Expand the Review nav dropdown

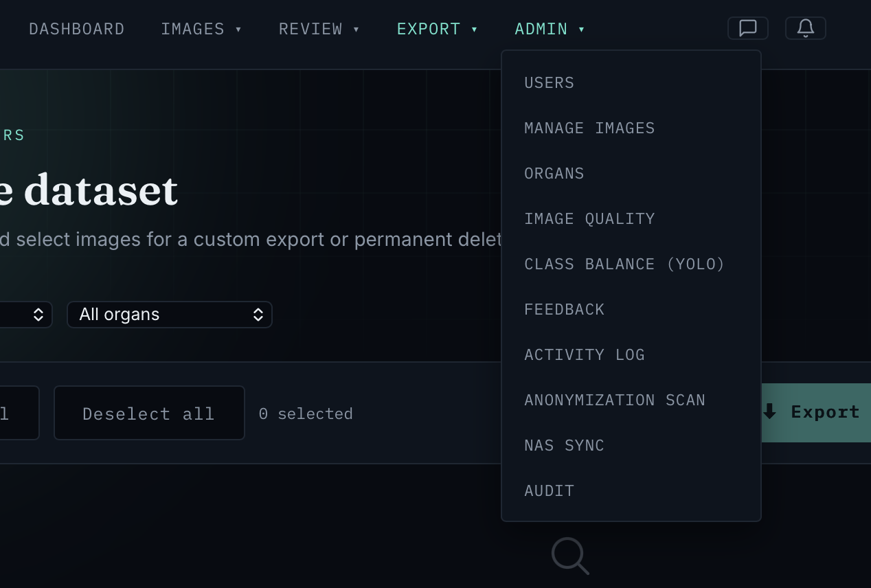tap(319, 29)
